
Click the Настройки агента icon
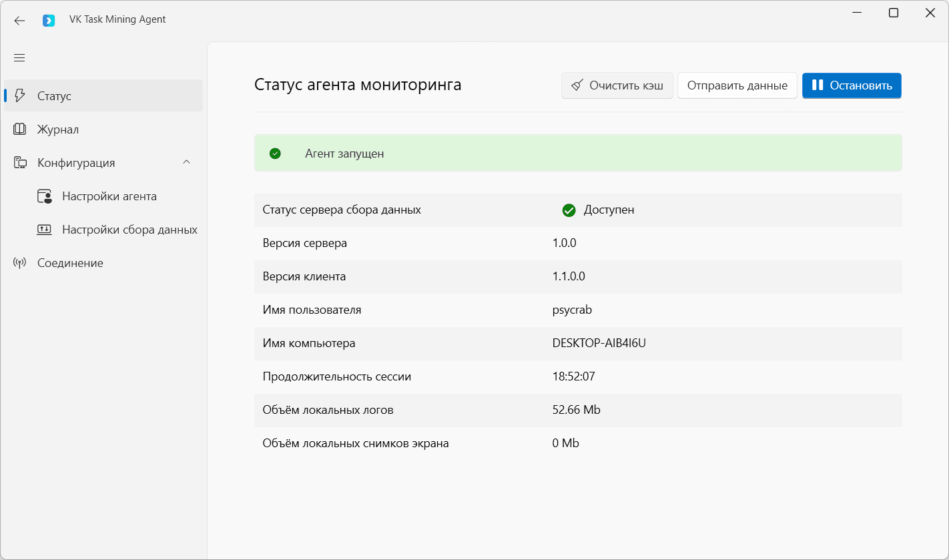[x=44, y=196]
